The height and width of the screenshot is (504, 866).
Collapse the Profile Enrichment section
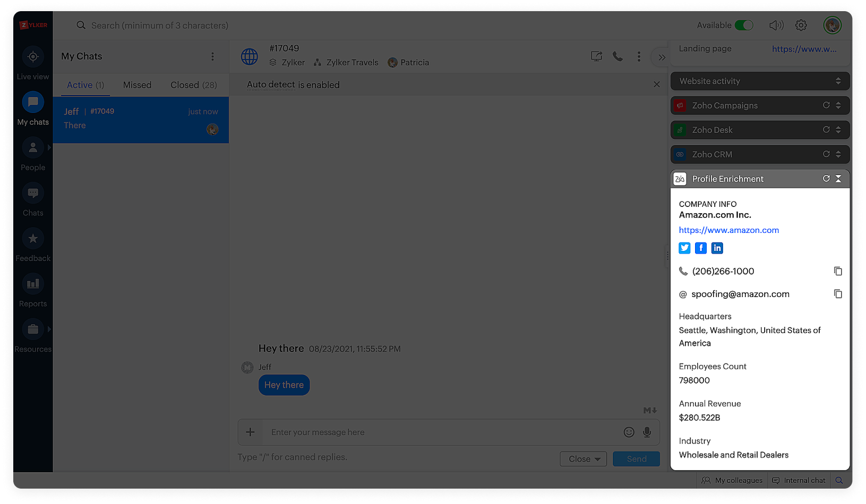(x=838, y=179)
